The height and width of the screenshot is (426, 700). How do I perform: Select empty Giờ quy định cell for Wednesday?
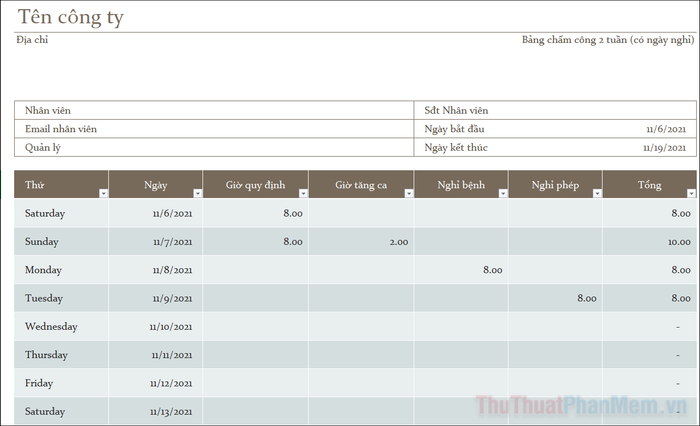[x=255, y=326]
